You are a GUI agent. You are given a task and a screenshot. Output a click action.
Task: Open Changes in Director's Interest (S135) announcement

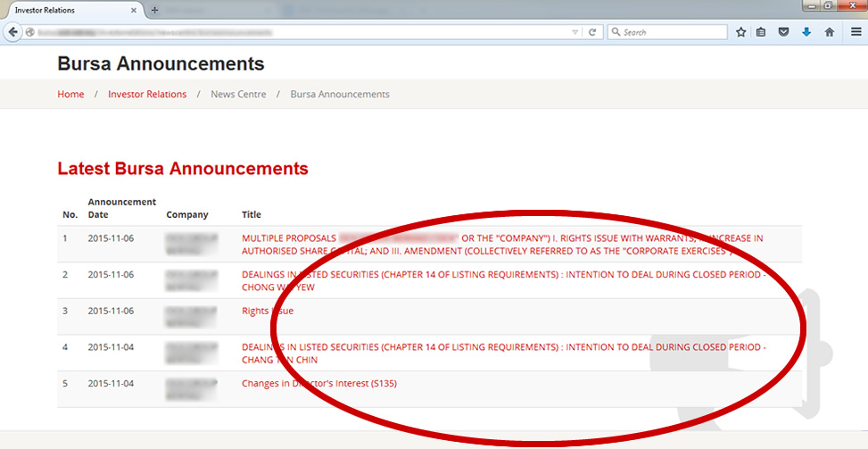pos(318,383)
